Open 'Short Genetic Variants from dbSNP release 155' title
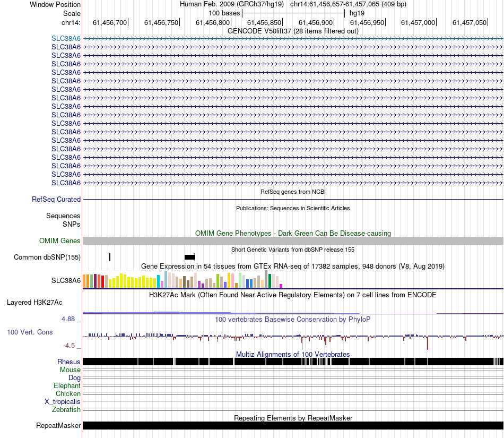The height and width of the screenshot is (438, 504). (293, 250)
